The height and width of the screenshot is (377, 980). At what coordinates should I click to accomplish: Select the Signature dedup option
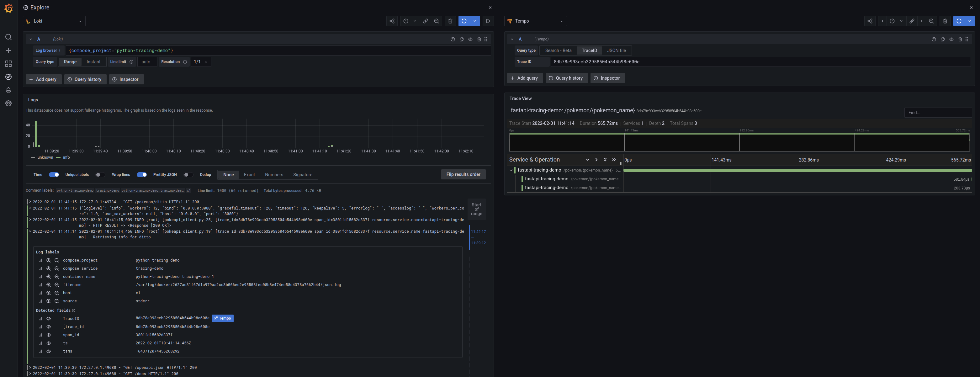point(302,175)
